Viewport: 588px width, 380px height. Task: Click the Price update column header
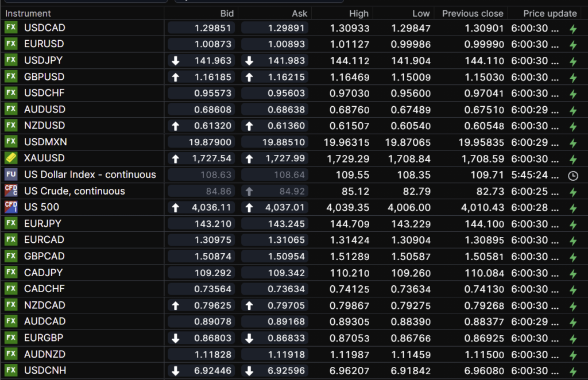click(x=550, y=13)
